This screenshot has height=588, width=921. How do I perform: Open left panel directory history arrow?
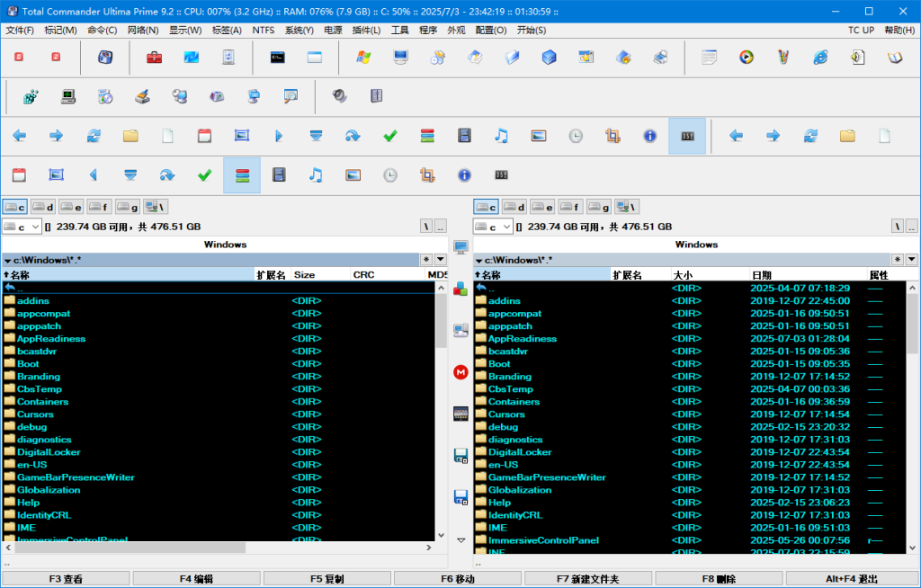click(x=441, y=260)
